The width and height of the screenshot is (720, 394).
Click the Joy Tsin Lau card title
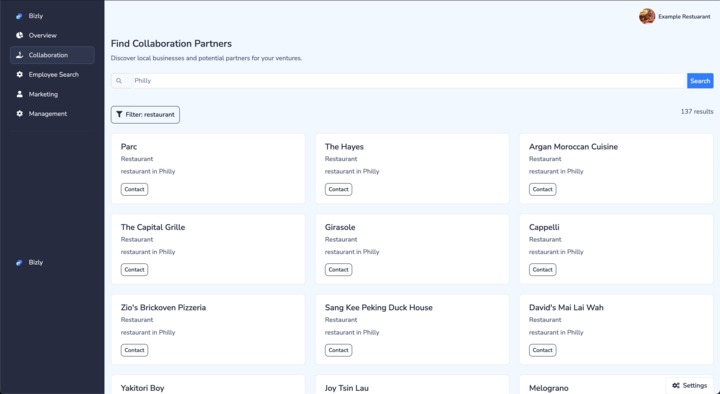point(347,388)
